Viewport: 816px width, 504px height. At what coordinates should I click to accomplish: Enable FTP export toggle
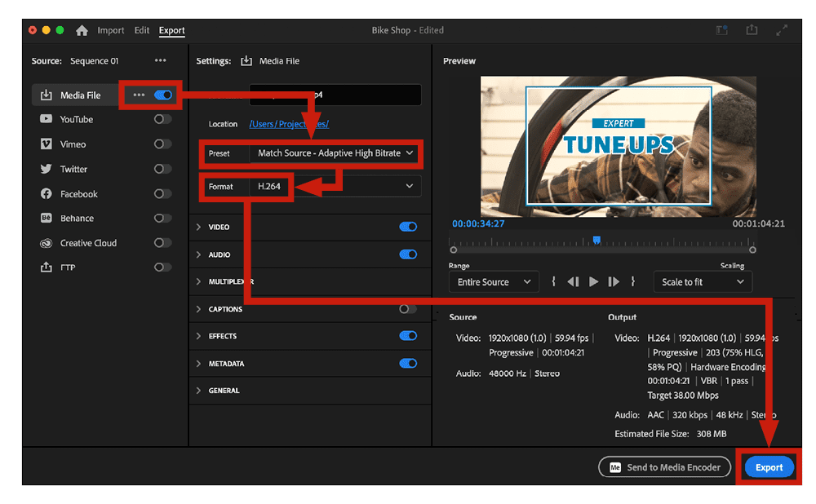[162, 267]
